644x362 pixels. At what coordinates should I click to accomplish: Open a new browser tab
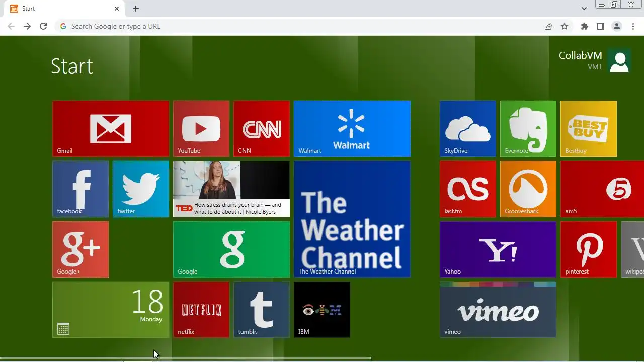[x=136, y=9]
